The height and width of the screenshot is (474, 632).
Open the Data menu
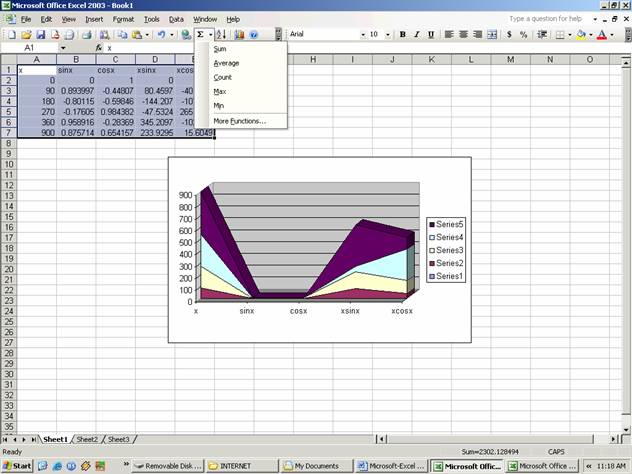coord(176,19)
